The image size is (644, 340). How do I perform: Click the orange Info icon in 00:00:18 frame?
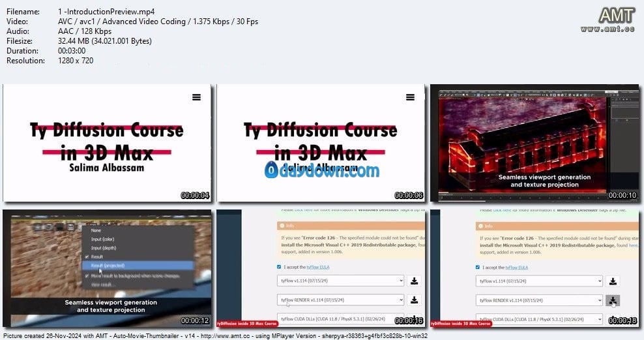click(x=480, y=226)
